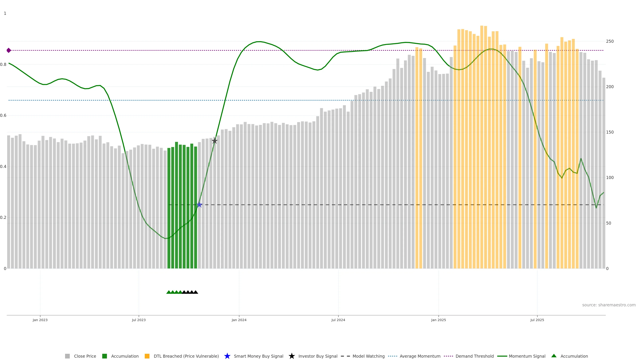Image resolution: width=644 pixels, height=362 pixels.
Task: Click the Jul 2025 axis label
Action: 537,320
